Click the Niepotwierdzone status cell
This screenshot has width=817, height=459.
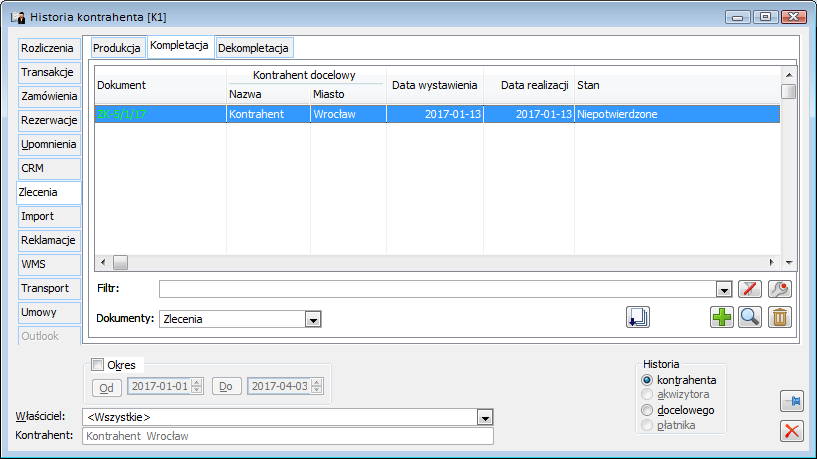[x=677, y=114]
